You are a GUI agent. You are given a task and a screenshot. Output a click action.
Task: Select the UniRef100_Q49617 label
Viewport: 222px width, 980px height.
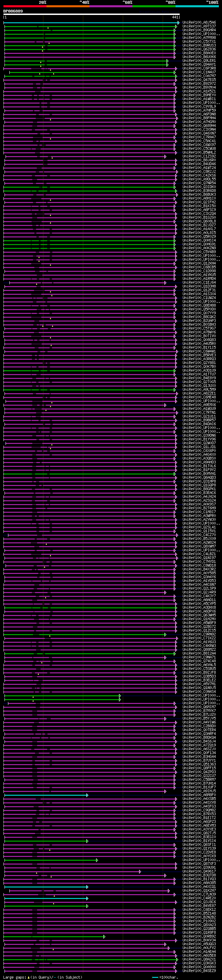199,871
